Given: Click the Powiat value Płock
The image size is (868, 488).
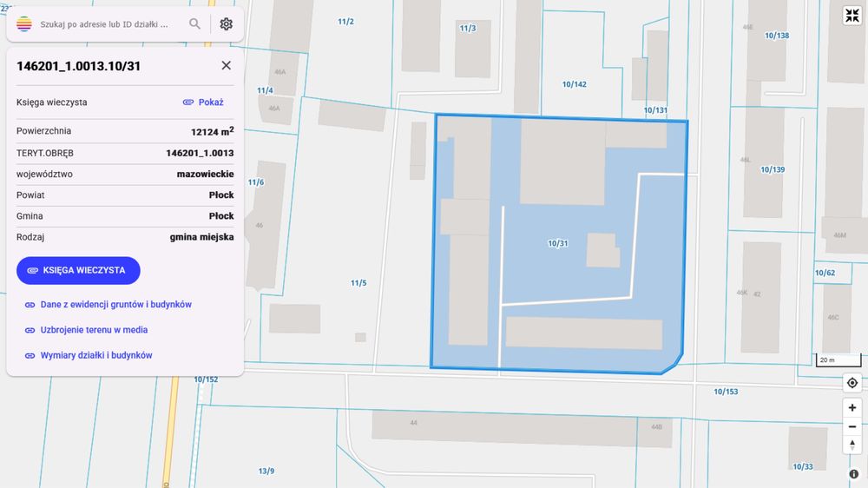Looking at the screenshot, I should 220,195.
